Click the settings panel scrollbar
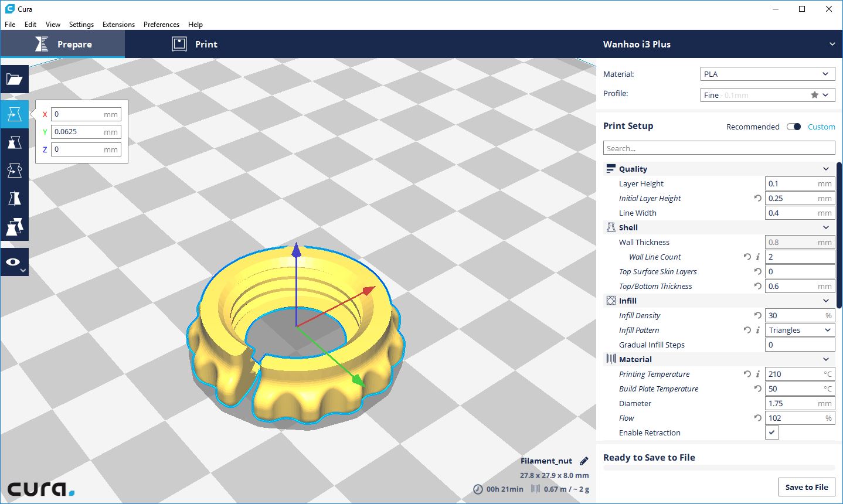This screenshot has height=504, width=843. (x=839, y=234)
